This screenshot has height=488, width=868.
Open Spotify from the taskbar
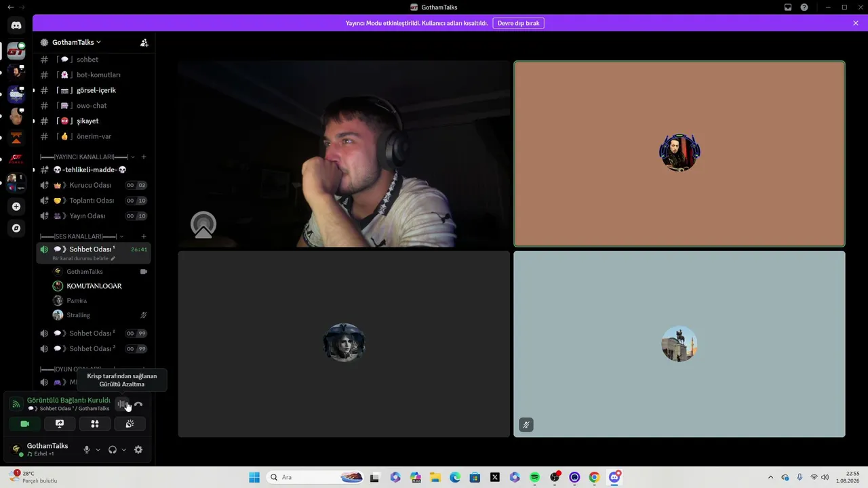click(x=534, y=477)
